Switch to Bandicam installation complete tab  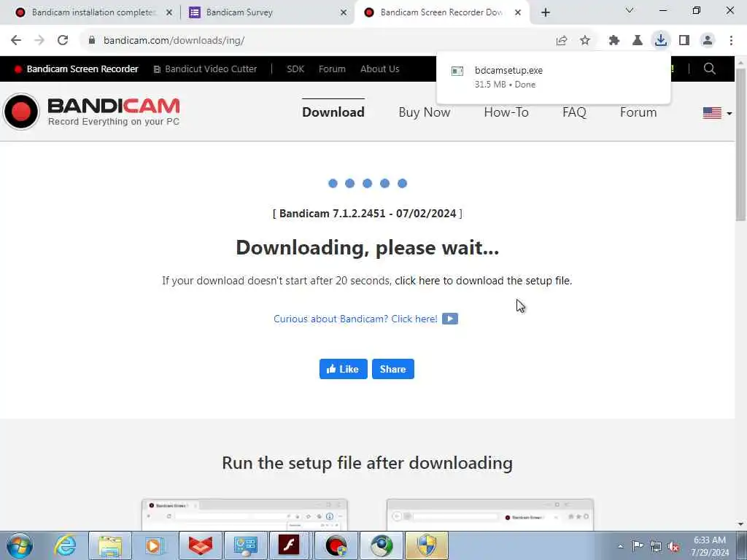(x=94, y=12)
